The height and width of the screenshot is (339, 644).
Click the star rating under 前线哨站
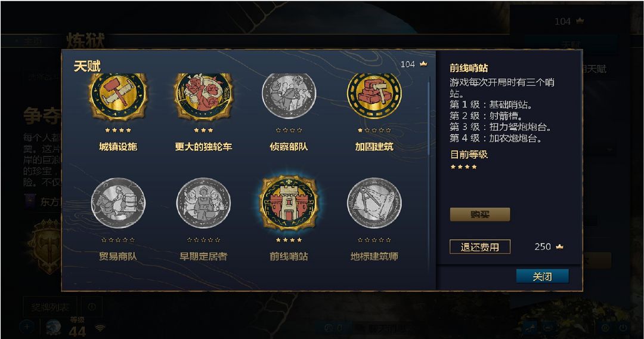click(x=289, y=239)
